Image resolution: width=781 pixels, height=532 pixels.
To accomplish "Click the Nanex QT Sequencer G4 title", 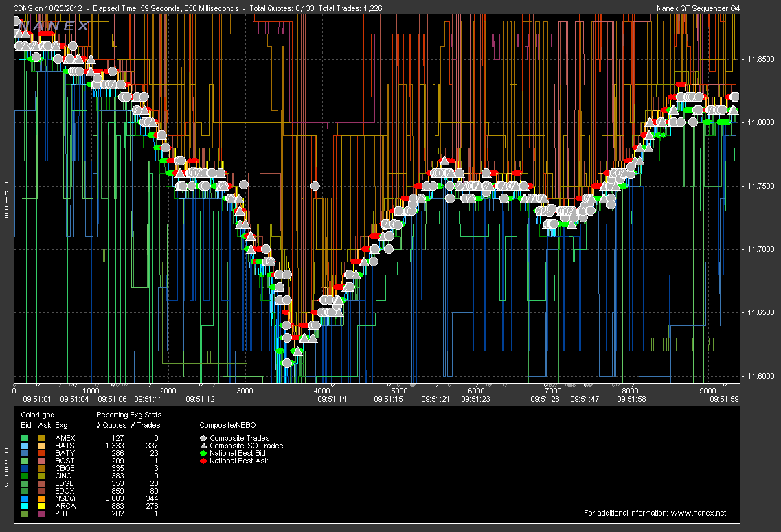I will 699,8.
